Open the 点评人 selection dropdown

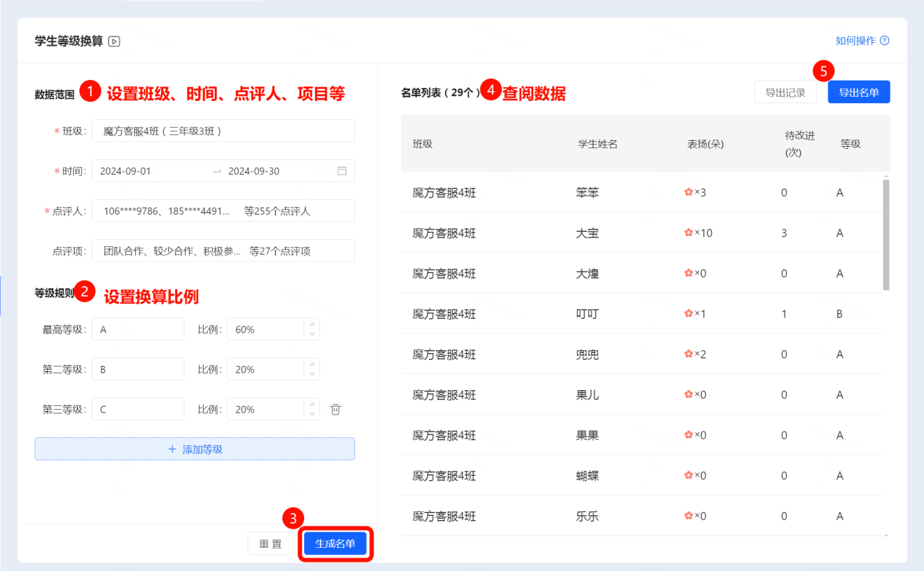click(x=223, y=211)
